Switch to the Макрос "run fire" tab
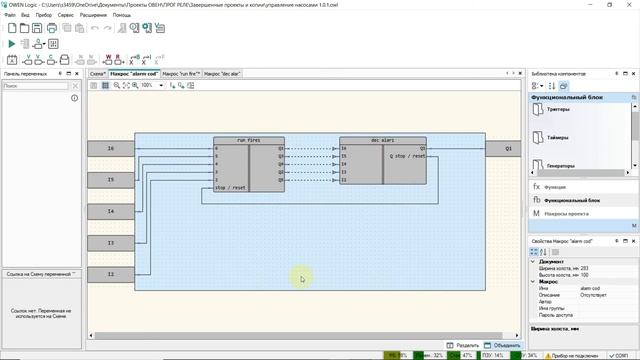 [x=181, y=74]
